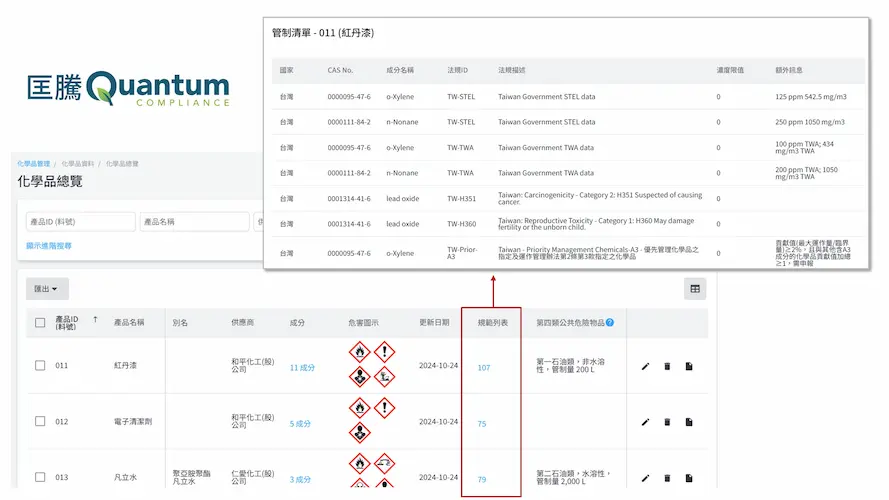The image size is (889, 500).
Task: Tick the checkbox for product 011
Action: click(x=40, y=366)
